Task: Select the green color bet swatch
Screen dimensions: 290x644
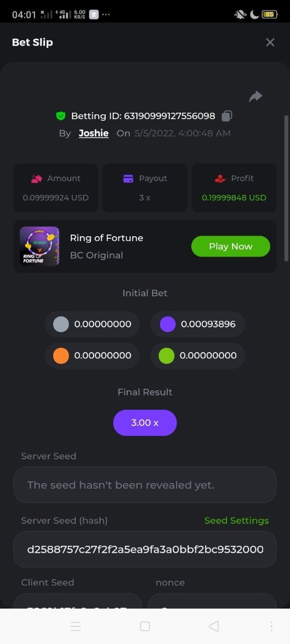Action: [166, 355]
